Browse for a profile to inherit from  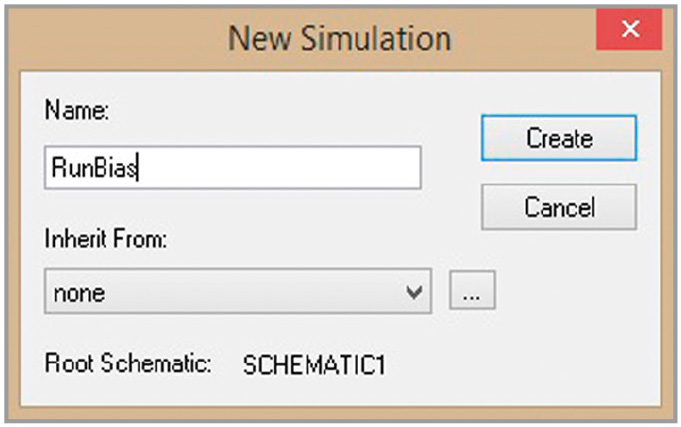click(x=472, y=290)
